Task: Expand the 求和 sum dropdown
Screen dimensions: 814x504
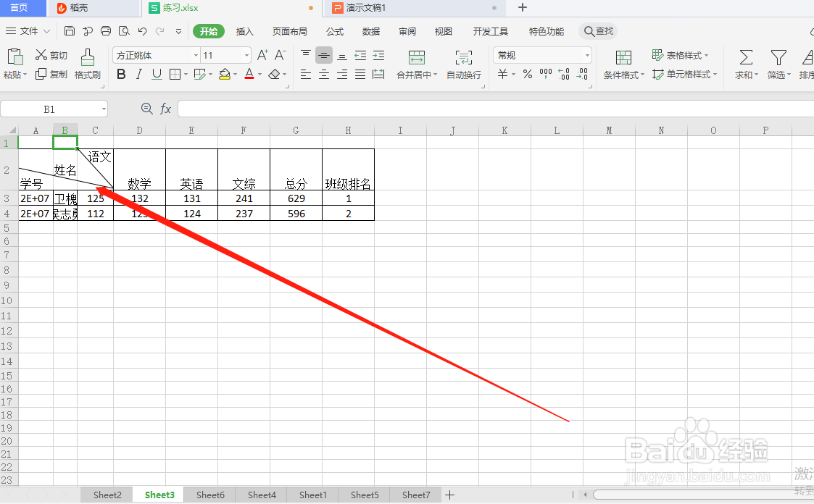Action: 757,75
